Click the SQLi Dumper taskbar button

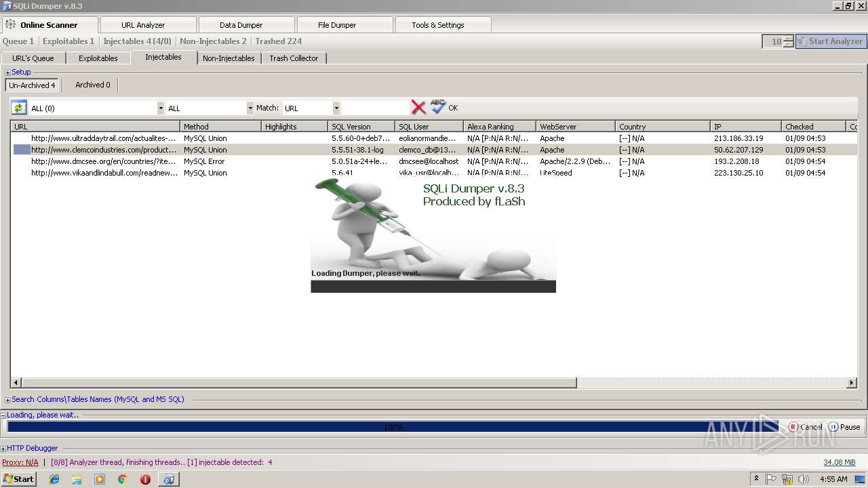coord(168,479)
